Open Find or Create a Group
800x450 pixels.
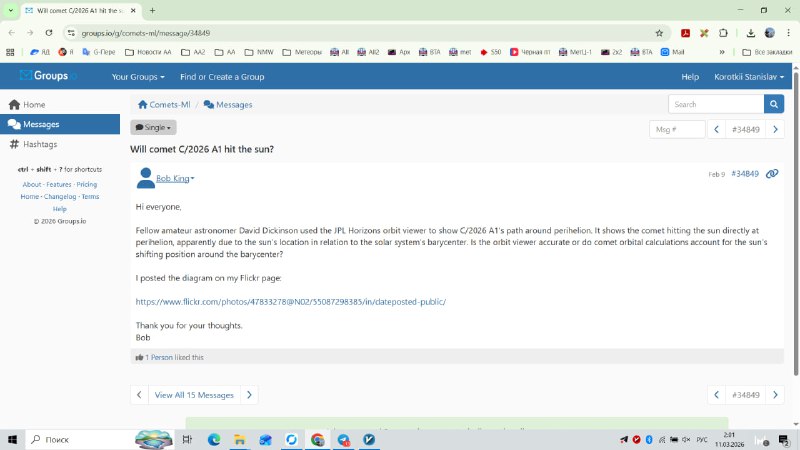pos(222,77)
